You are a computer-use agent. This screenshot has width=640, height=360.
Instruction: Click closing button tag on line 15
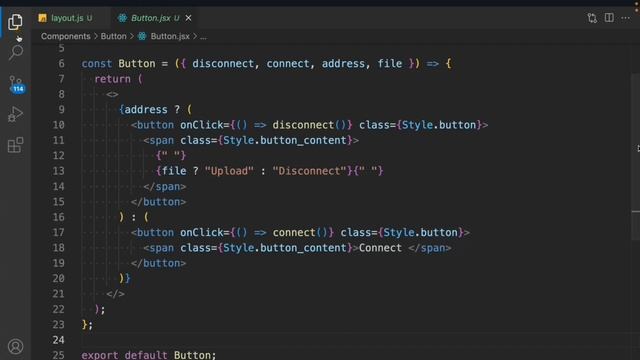click(x=158, y=202)
